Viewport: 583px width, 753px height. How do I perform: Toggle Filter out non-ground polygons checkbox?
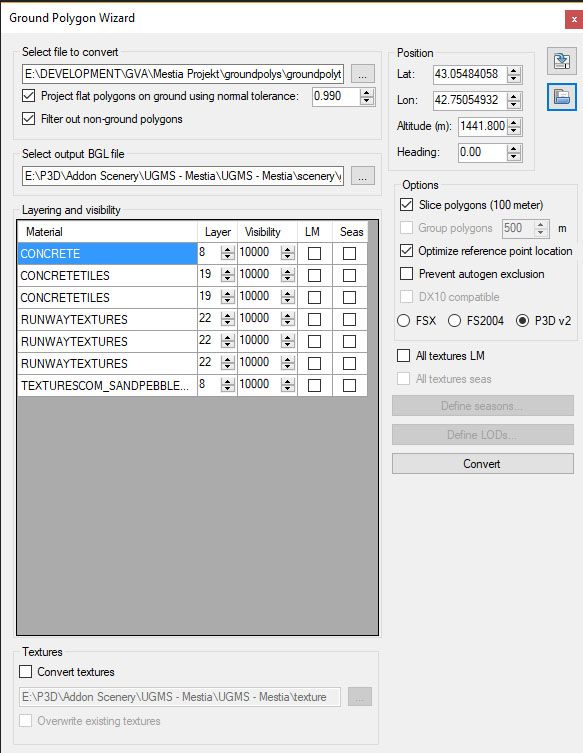click(29, 119)
